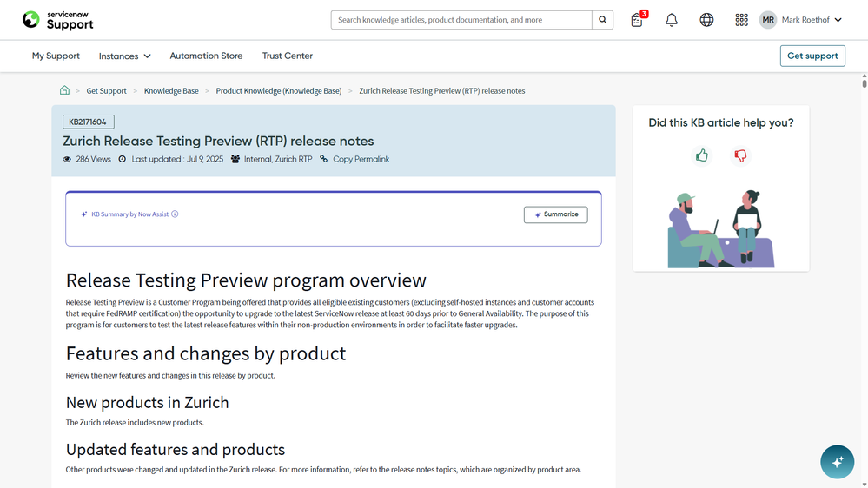The image size is (868, 488).
Task: Open the apps grid menu
Action: tap(741, 20)
